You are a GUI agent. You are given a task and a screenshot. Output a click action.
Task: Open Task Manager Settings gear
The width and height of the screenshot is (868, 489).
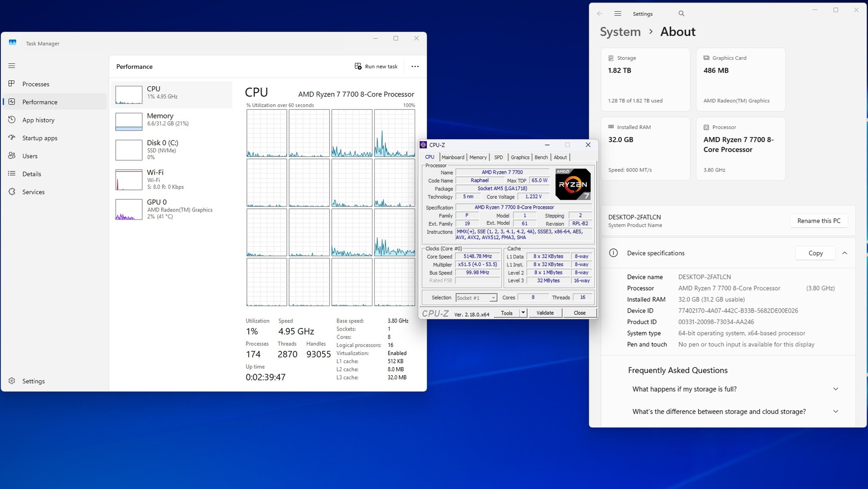pyautogui.click(x=12, y=381)
